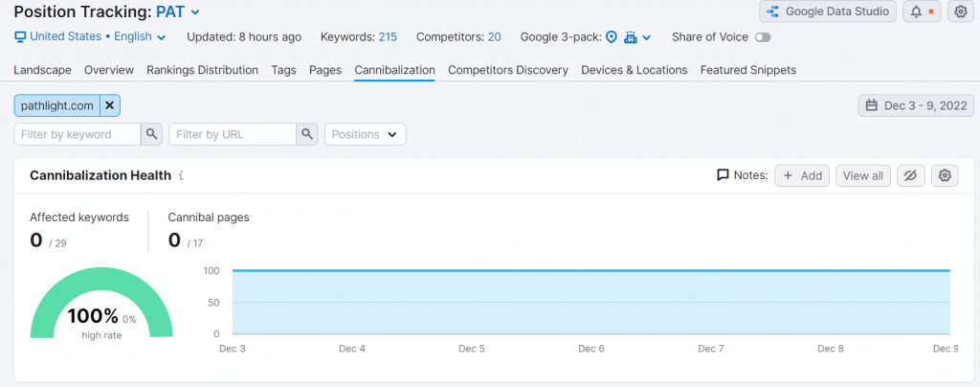Open United States English location dropdown
980x387 pixels.
click(98, 37)
